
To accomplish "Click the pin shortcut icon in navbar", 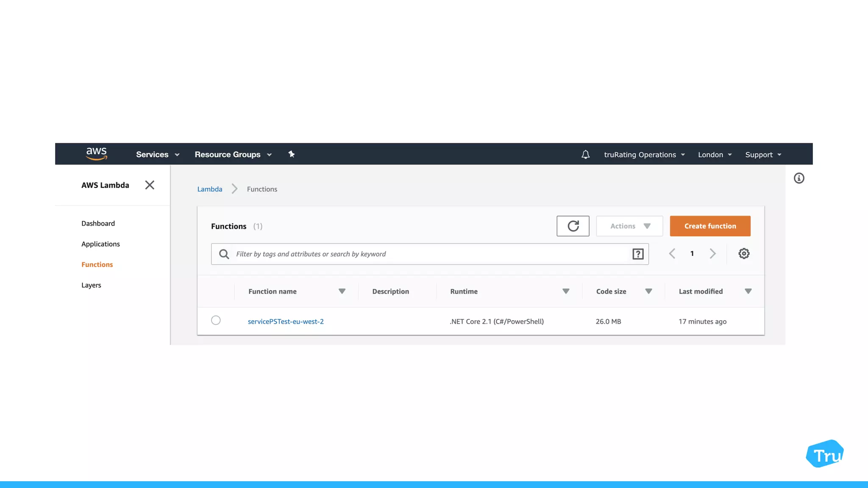I will pyautogui.click(x=292, y=154).
